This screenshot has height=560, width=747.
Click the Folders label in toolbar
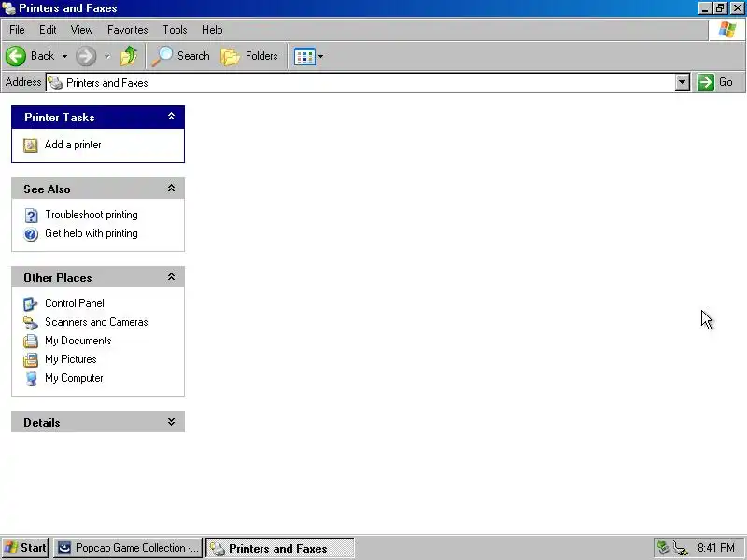[x=261, y=56]
